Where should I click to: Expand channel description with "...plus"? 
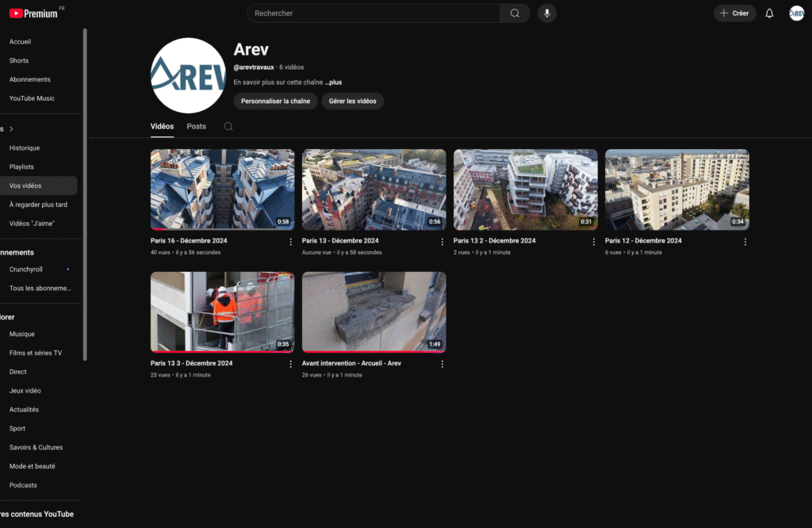tap(333, 82)
